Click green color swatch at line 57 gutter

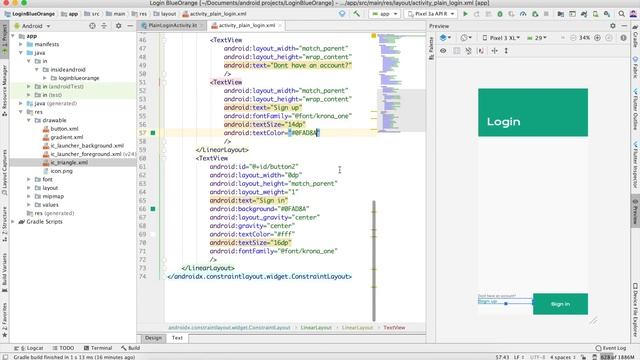[x=153, y=133]
